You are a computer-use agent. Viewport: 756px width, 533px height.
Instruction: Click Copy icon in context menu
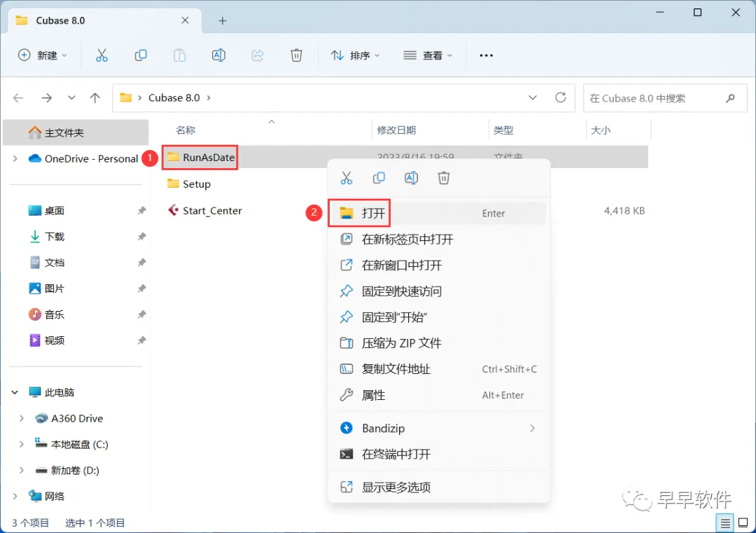(x=379, y=178)
